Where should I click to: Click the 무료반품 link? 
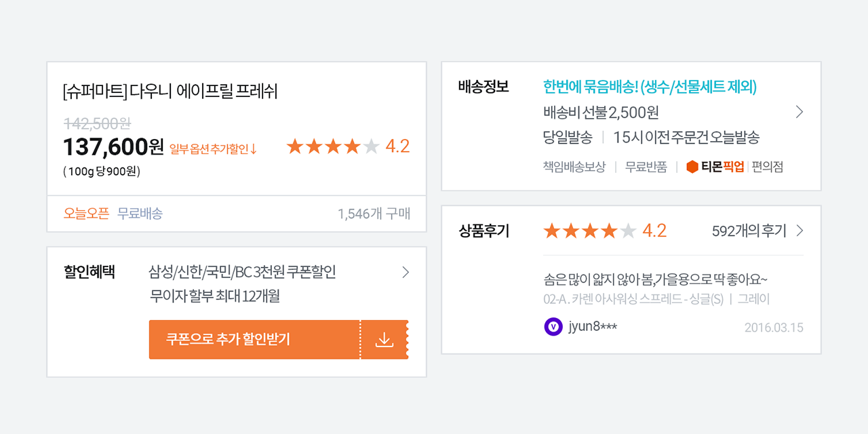click(646, 167)
